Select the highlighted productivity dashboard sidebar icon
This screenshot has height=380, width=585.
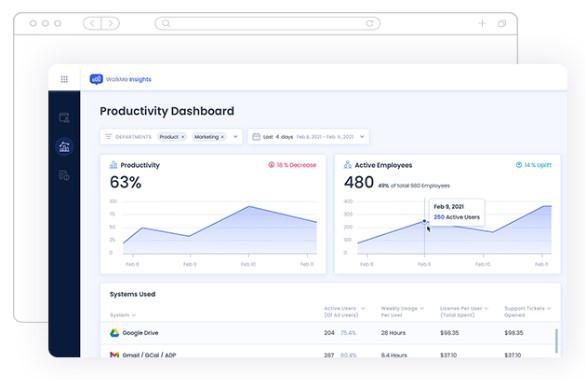pyautogui.click(x=64, y=147)
